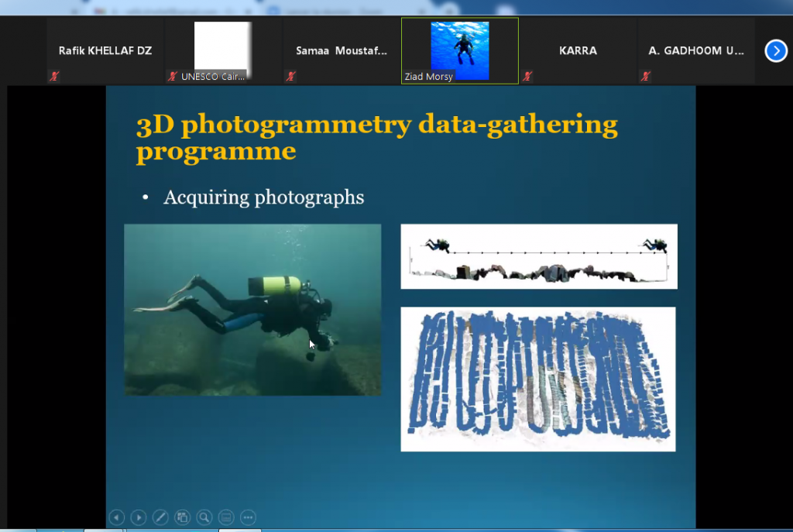Select the KARRA participant tile
This screenshot has width=793, height=532.
click(x=578, y=51)
